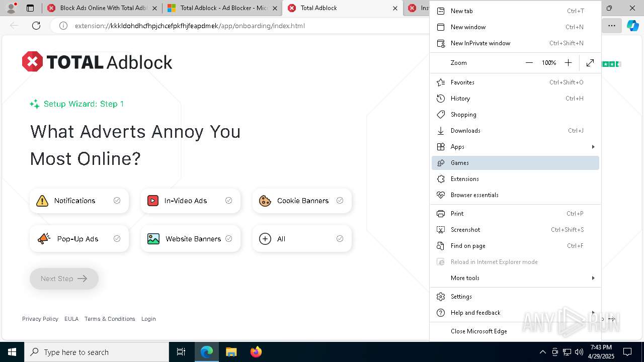Screen dimensions: 644x362
Task: Open the Copilot sidebar icon
Action: click(633, 26)
